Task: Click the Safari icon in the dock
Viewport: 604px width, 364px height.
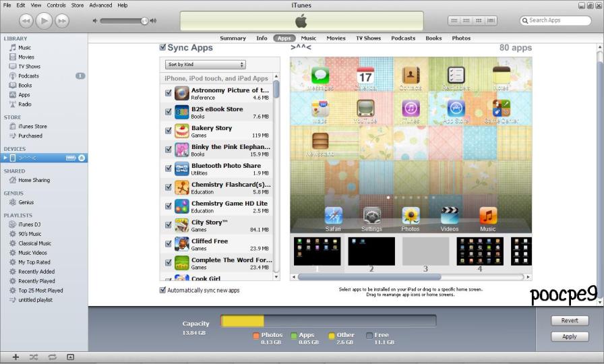Action: 334,216
